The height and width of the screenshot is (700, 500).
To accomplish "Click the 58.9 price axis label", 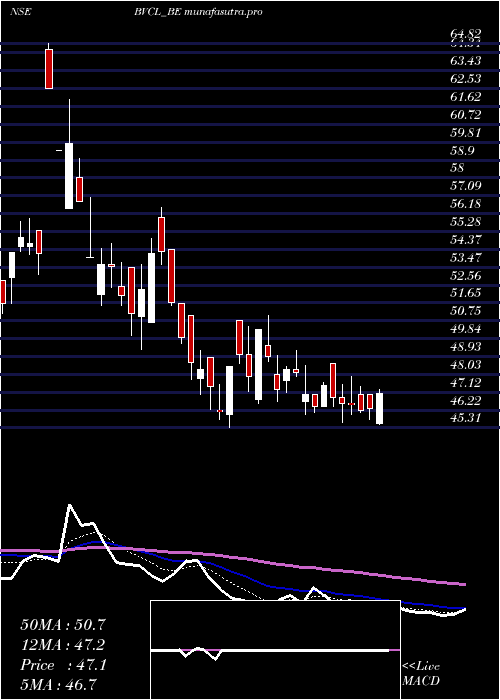I will pyautogui.click(x=462, y=150).
